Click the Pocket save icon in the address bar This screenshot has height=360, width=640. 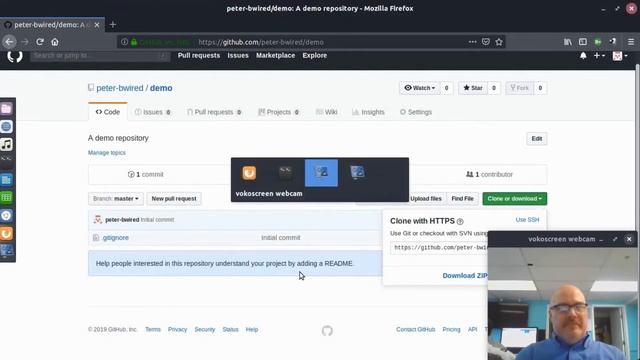pyautogui.click(x=486, y=42)
